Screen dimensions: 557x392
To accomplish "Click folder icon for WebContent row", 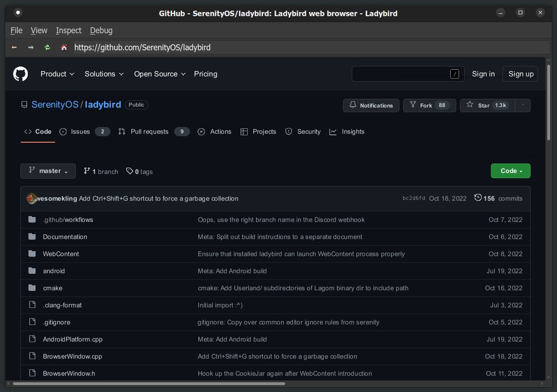I will coord(32,254).
